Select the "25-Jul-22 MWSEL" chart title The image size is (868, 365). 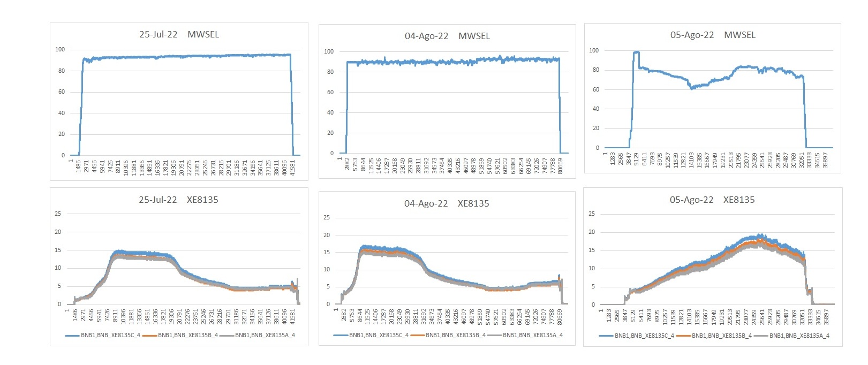point(179,34)
